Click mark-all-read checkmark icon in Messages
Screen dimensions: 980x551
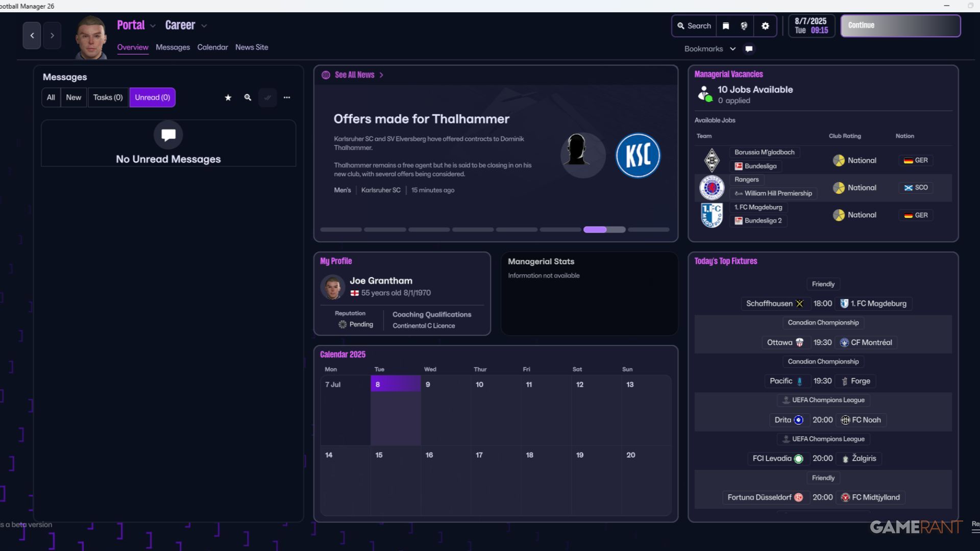(x=267, y=97)
